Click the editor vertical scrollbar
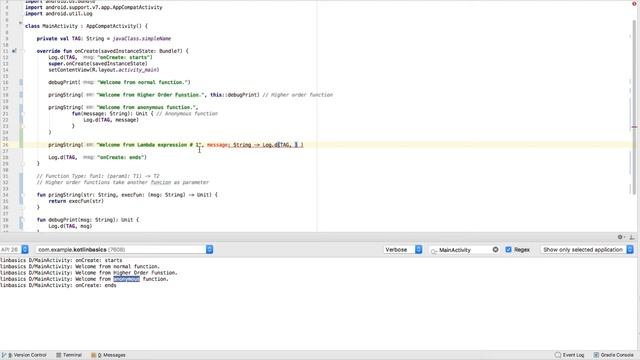Image resolution: width=640 pixels, height=360 pixels. click(634, 106)
